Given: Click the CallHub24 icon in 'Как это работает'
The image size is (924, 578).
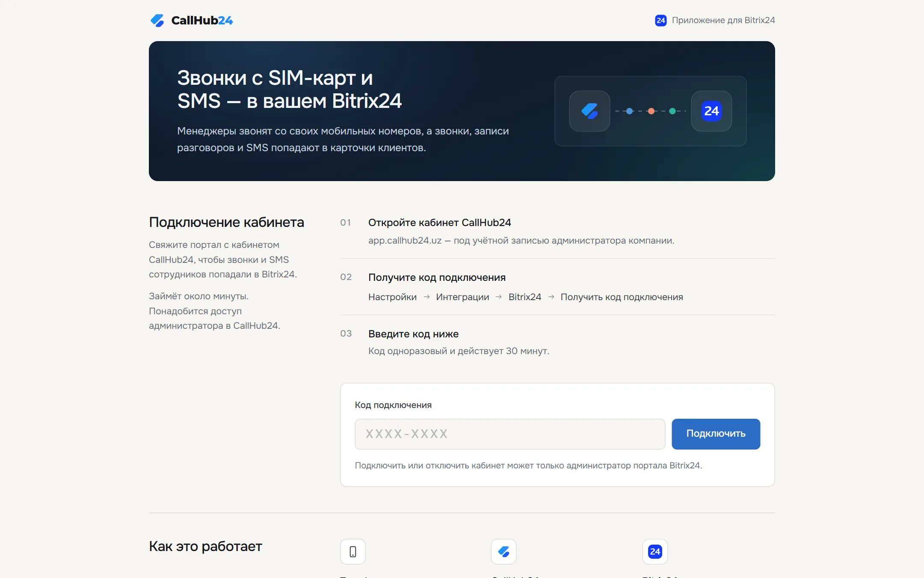Looking at the screenshot, I should point(503,551).
